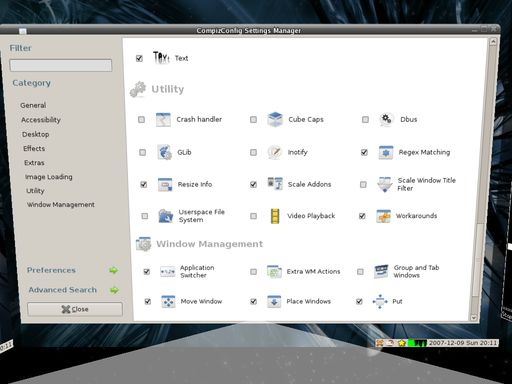Open the Move Window plugin icon

pos(168,302)
